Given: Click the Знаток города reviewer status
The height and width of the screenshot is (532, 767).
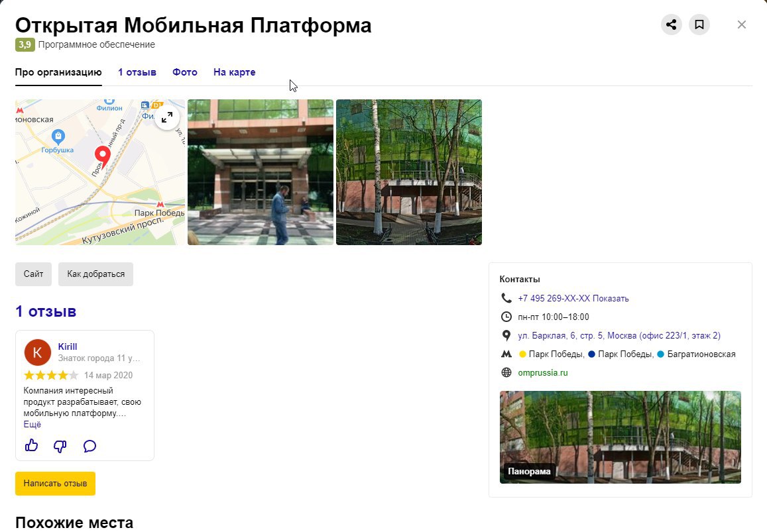Looking at the screenshot, I should (99, 358).
